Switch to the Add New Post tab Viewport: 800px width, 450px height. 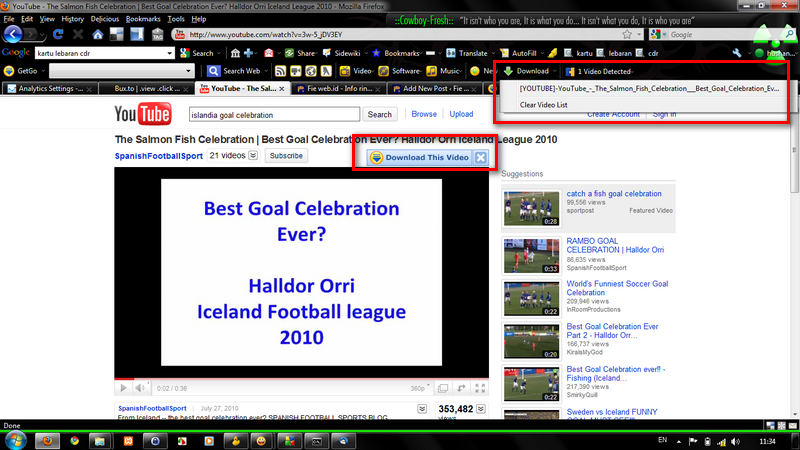point(435,88)
